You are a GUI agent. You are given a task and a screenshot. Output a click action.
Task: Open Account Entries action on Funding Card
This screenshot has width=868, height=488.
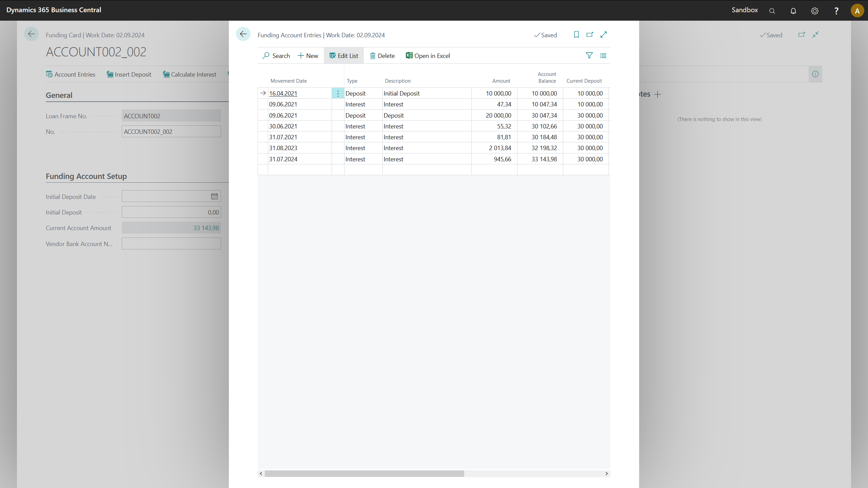pyautogui.click(x=71, y=74)
